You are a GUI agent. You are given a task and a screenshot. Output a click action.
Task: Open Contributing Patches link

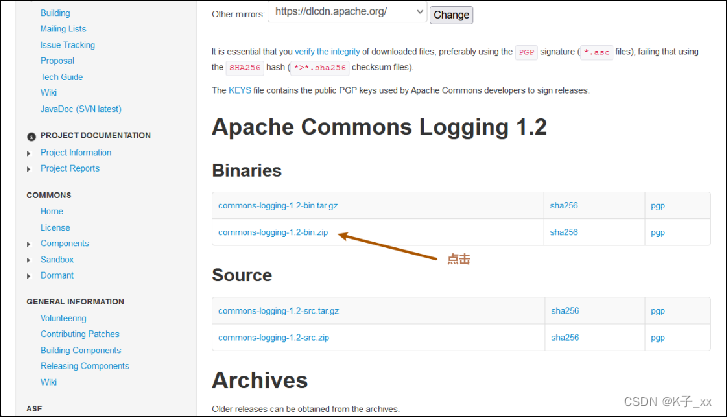(80, 334)
